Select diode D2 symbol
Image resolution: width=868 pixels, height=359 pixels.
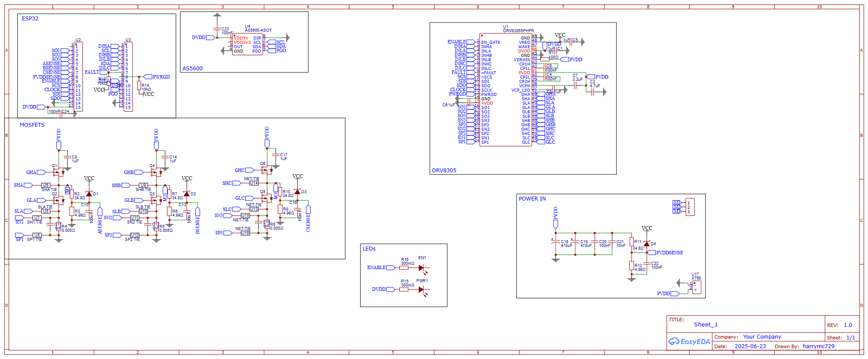click(187, 194)
